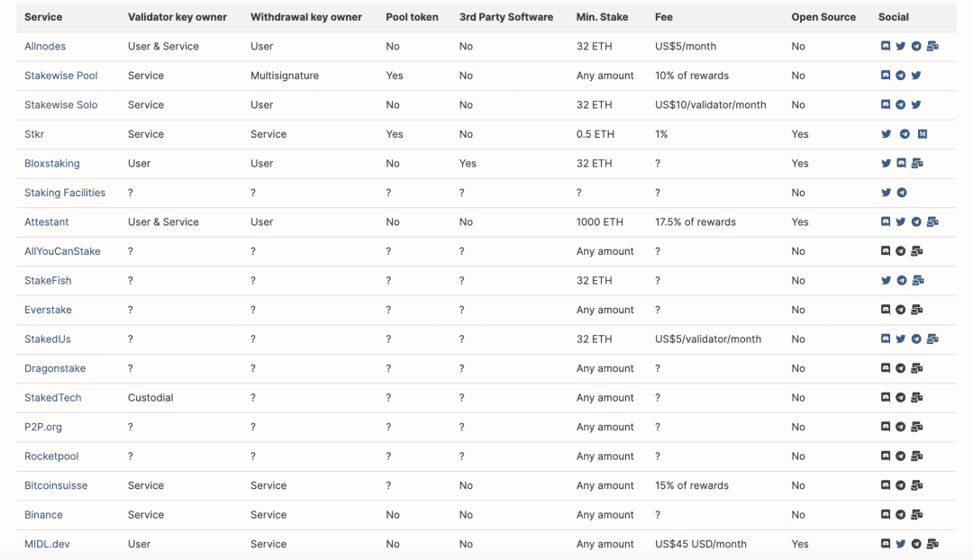Click the Withdrawal key owner header
Image resolution: width=973 pixels, height=560 pixels.
tap(306, 17)
